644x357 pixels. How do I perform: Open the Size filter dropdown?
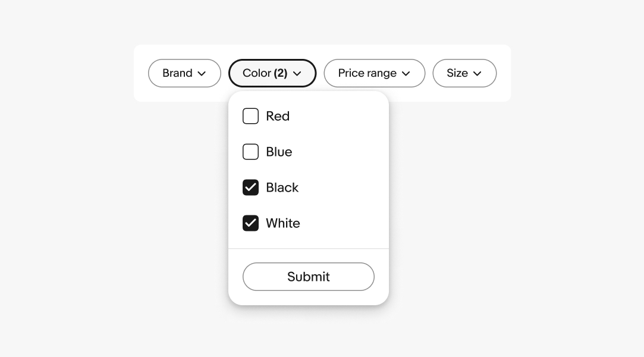457,73
